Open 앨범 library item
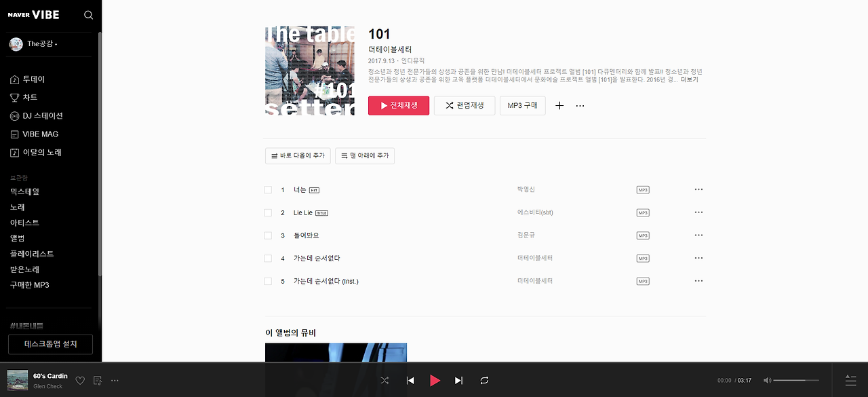868x397 pixels. coord(17,239)
